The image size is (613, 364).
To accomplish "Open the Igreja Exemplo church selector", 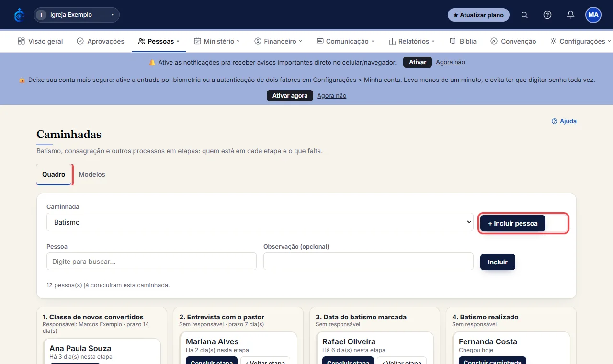I will 77,15.
